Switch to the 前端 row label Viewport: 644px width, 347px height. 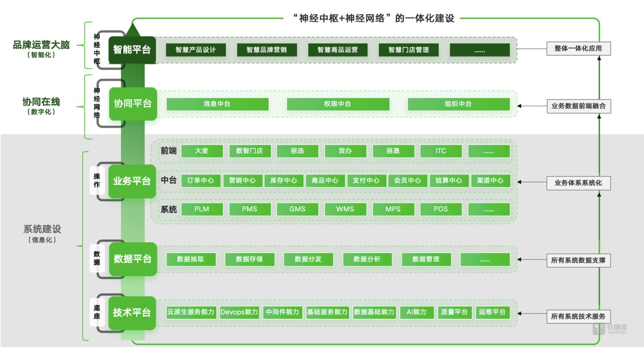coord(168,151)
